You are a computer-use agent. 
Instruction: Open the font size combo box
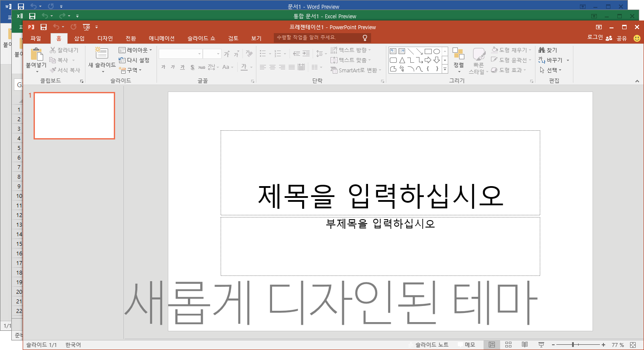(212, 54)
